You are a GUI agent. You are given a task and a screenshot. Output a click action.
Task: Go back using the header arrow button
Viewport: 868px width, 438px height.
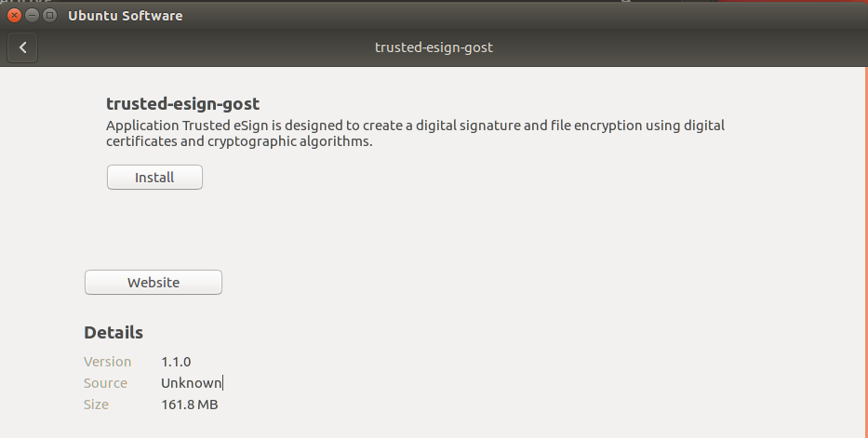(23, 47)
